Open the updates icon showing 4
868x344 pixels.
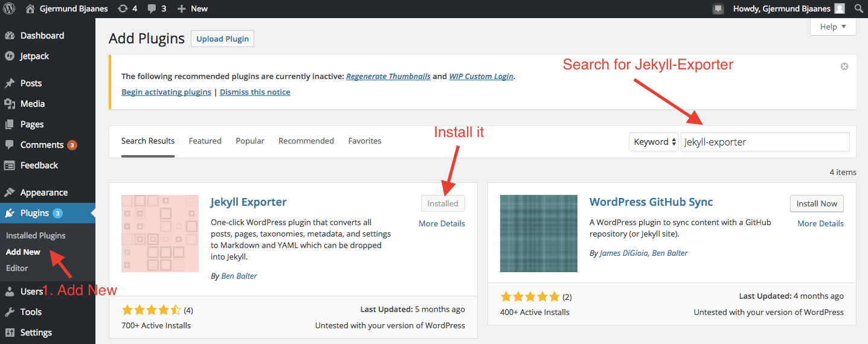click(123, 8)
